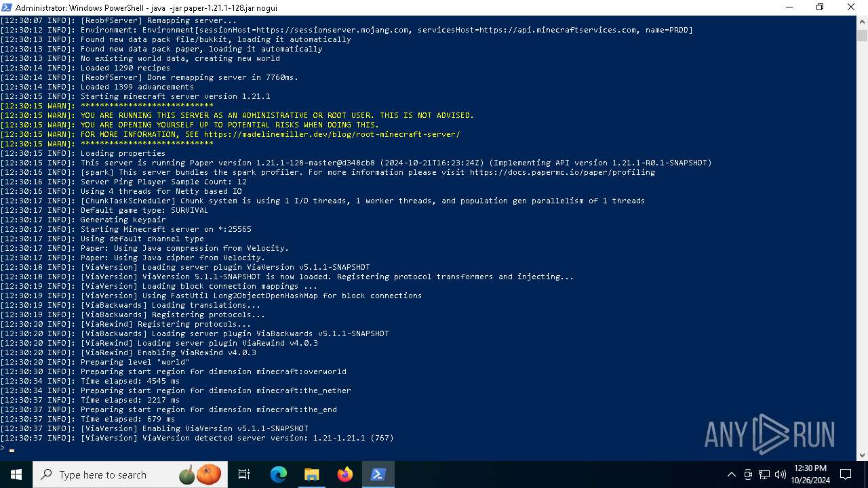Click the 'Generating keypair' line
The width and height of the screenshot is (868, 488).
coord(83,220)
